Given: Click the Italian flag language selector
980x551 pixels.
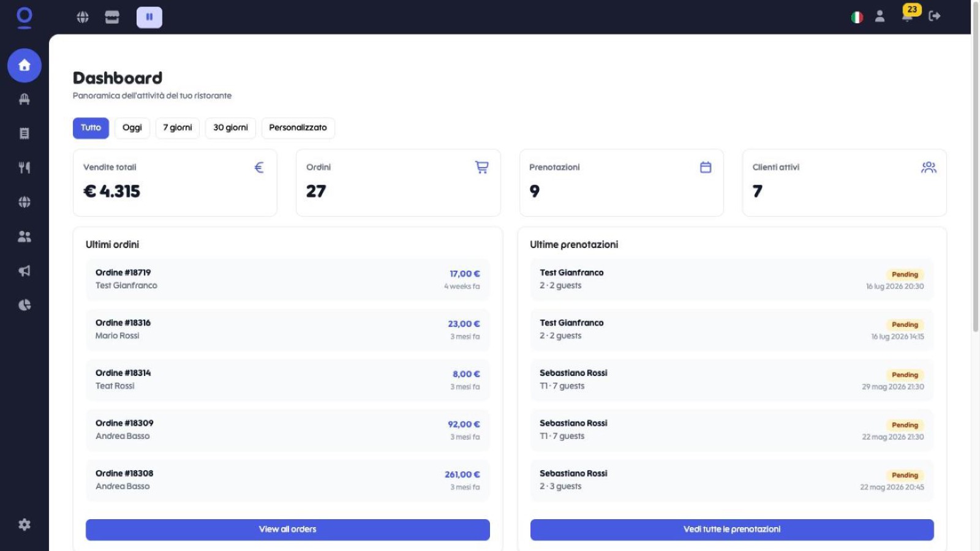Looking at the screenshot, I should (x=857, y=17).
